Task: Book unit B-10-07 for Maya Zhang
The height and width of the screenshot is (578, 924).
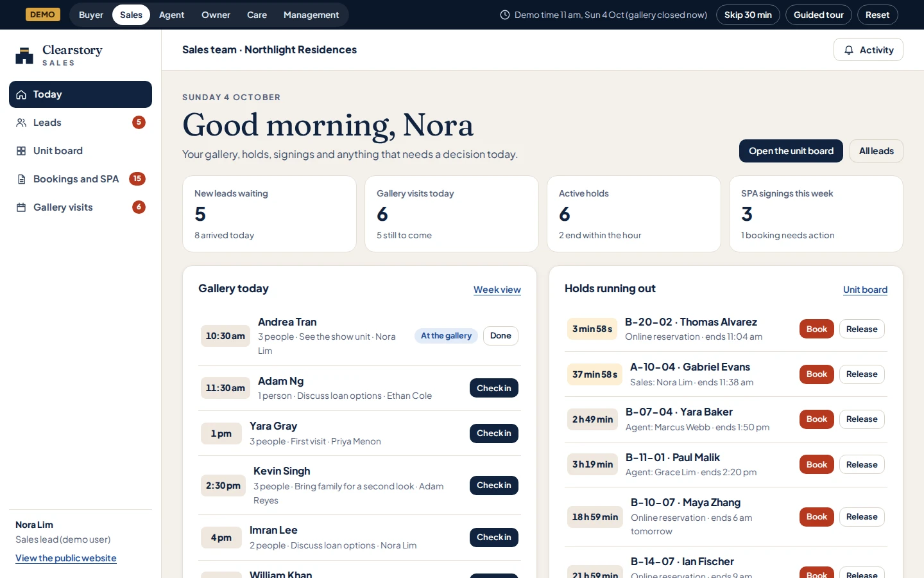Action: [x=817, y=517]
